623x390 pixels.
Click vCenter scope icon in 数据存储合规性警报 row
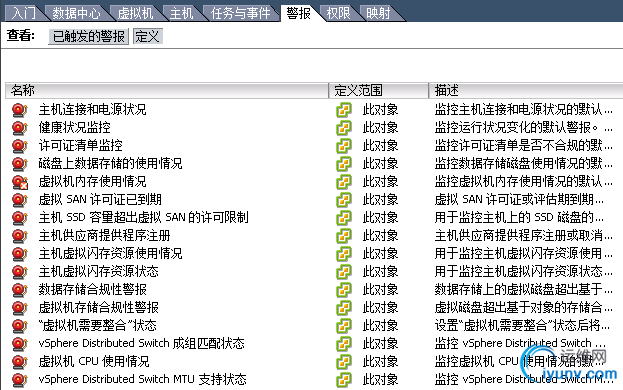click(344, 290)
